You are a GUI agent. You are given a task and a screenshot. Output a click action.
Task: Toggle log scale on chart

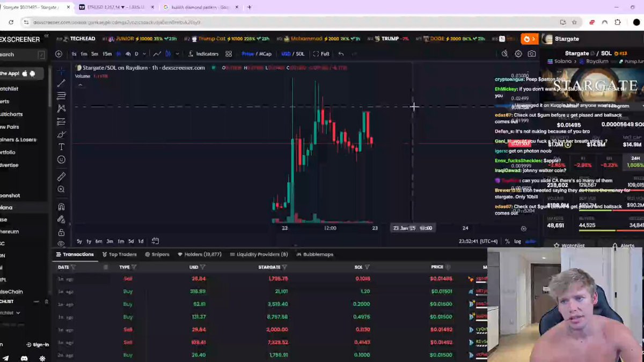517,241
